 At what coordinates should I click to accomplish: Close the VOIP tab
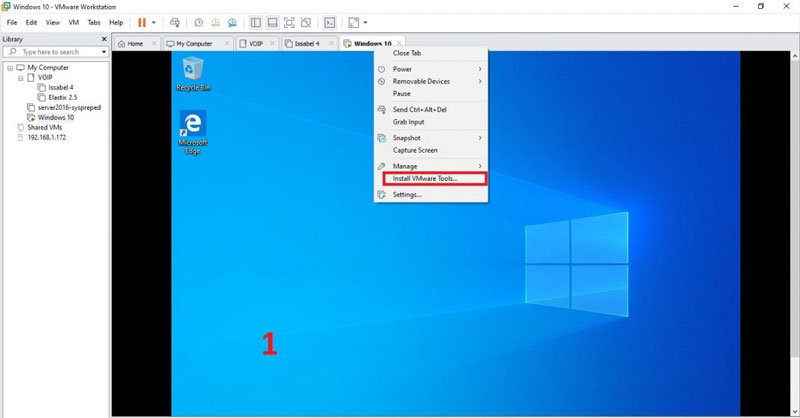click(x=272, y=43)
